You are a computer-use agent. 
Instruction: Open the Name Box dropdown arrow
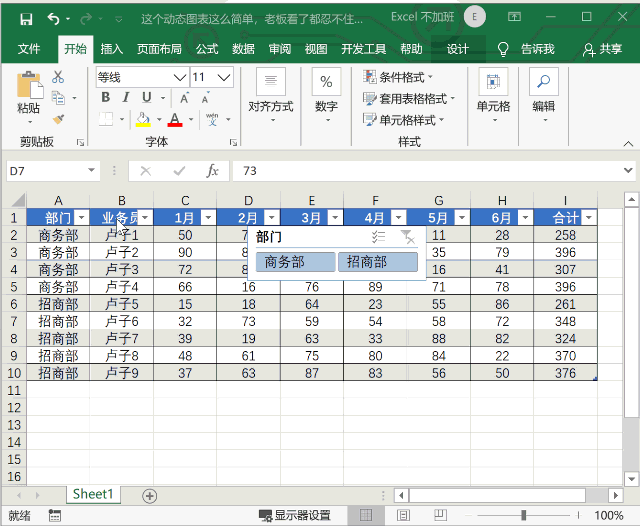point(91,170)
